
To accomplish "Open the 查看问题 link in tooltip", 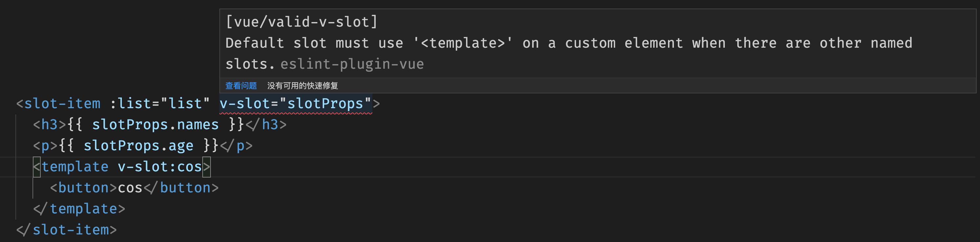I will tap(241, 86).
